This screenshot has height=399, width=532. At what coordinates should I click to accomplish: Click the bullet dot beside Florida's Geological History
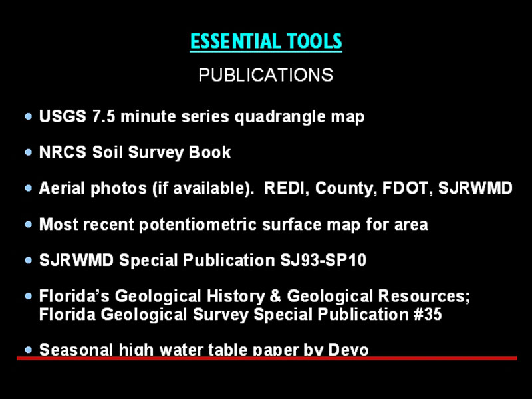(28, 297)
